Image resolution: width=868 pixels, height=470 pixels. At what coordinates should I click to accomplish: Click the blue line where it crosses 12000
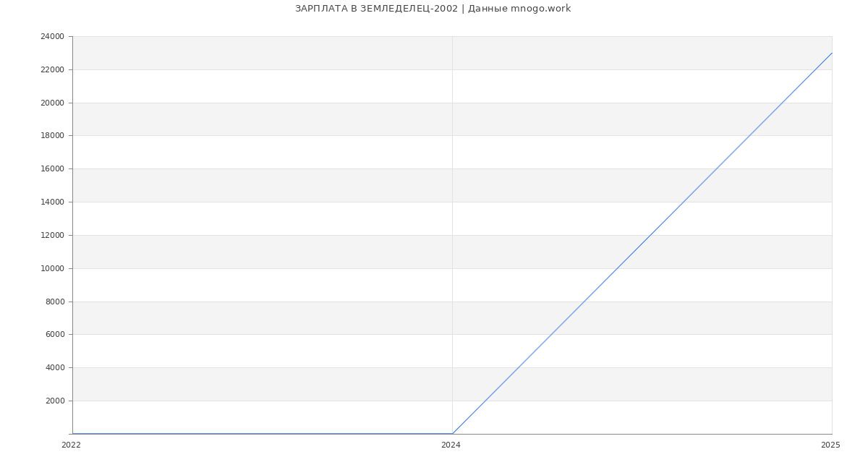click(x=650, y=235)
